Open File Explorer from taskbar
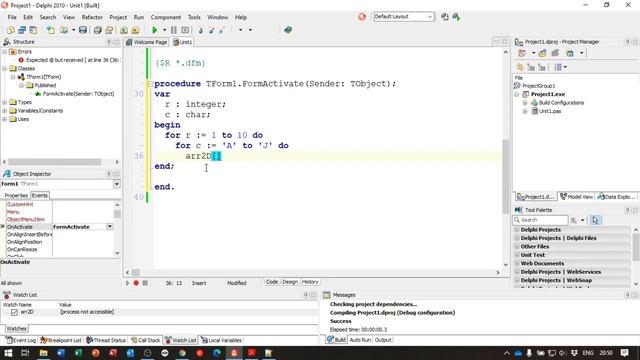Screen dimensions: 640x360 [x=43, y=353]
